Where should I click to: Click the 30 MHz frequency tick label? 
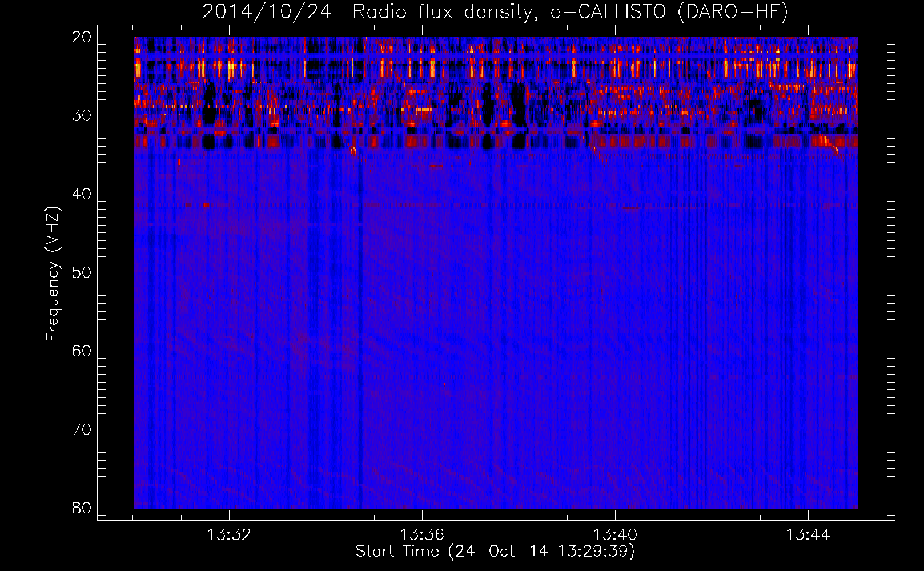[x=82, y=115]
